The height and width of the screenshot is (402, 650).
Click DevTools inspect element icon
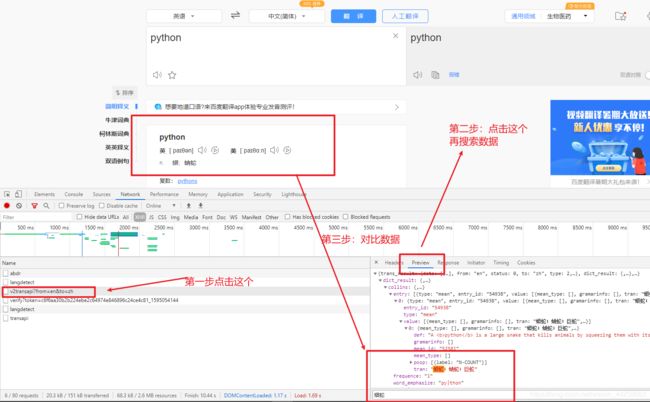click(x=7, y=194)
